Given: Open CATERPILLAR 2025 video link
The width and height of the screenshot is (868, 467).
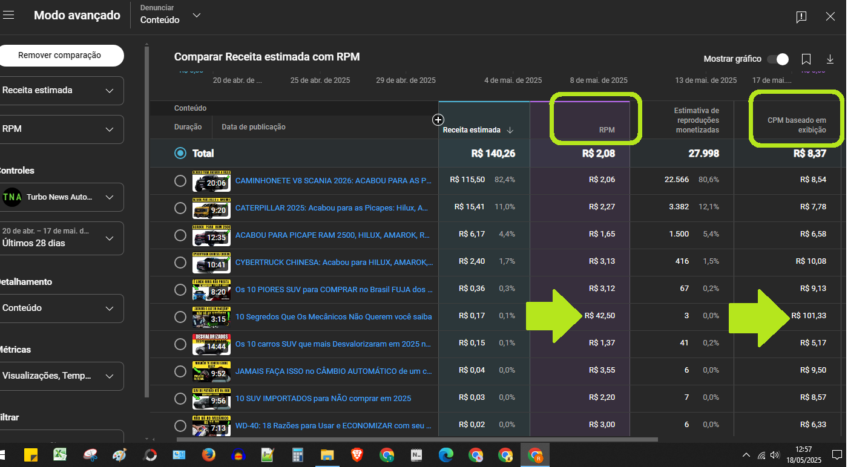Looking at the screenshot, I should [x=332, y=207].
